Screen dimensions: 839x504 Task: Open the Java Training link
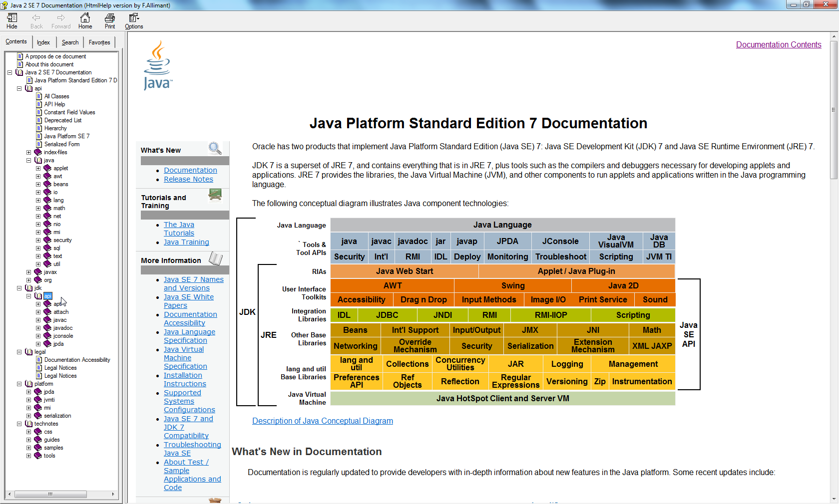186,242
